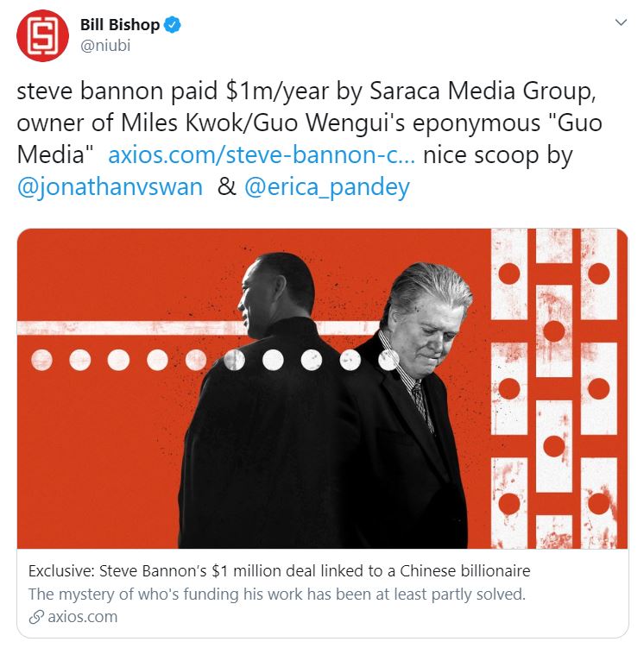
Task: Visit the @niubi handle
Action: pos(105,46)
